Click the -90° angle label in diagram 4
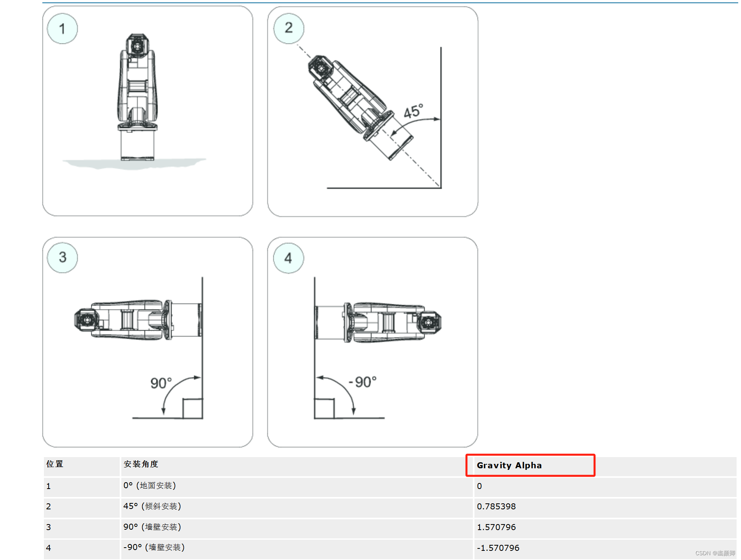The width and height of the screenshot is (741, 560). (362, 382)
